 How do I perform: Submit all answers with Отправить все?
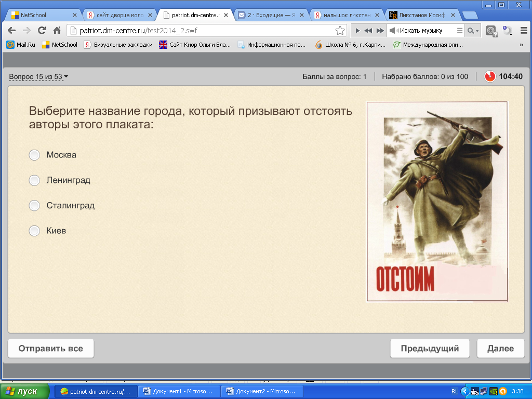[x=51, y=349]
